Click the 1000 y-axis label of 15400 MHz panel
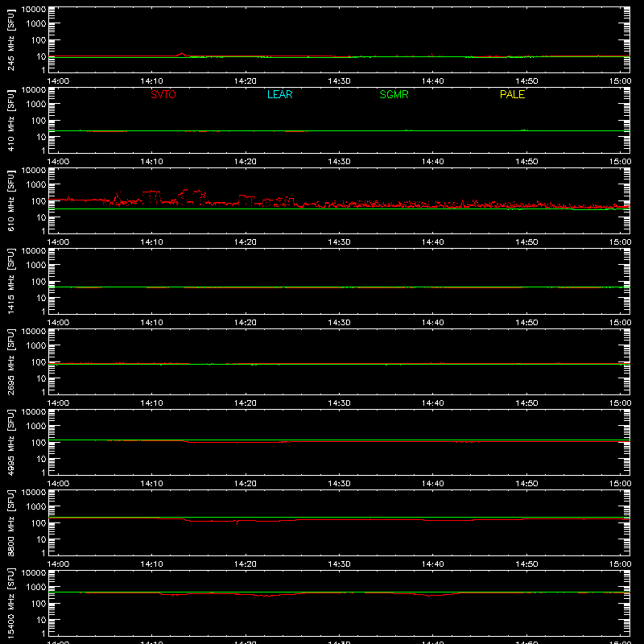The image size is (644, 644). click(36, 587)
